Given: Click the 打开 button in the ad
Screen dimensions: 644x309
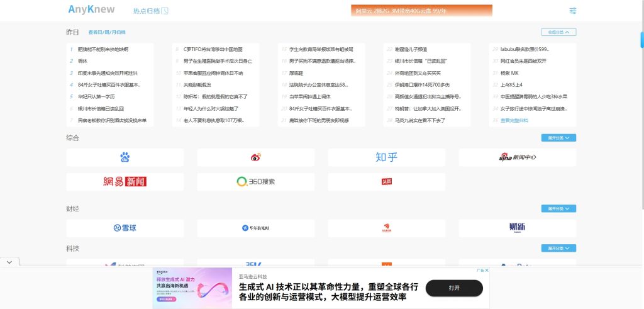Looking at the screenshot, I should click(x=454, y=288).
